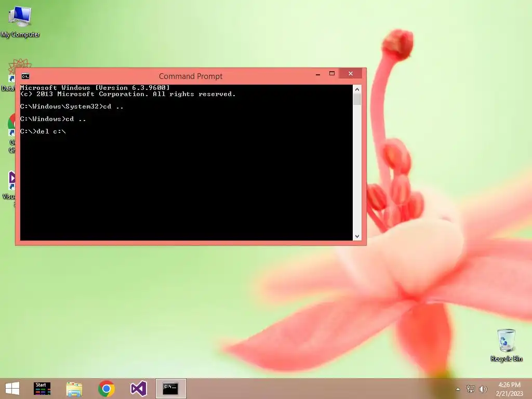Open the My Computer desktop icon
The width and height of the screenshot is (532, 399).
pos(20,21)
